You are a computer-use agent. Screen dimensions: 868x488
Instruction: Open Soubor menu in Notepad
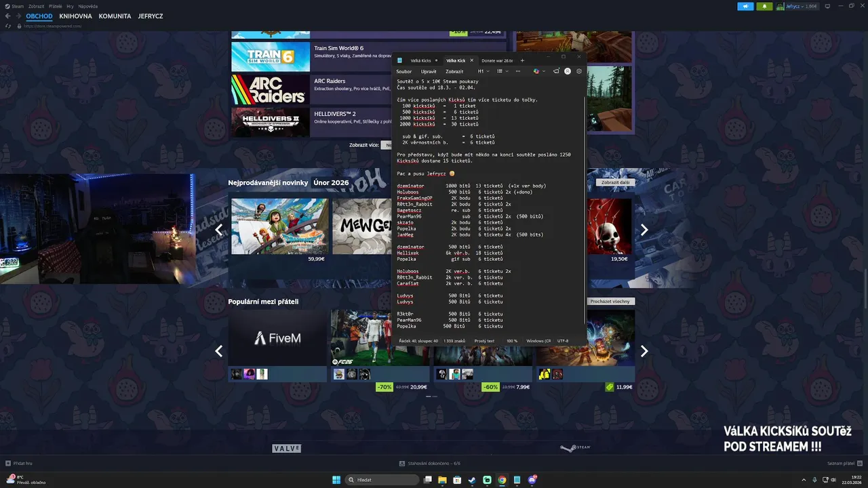[404, 71]
